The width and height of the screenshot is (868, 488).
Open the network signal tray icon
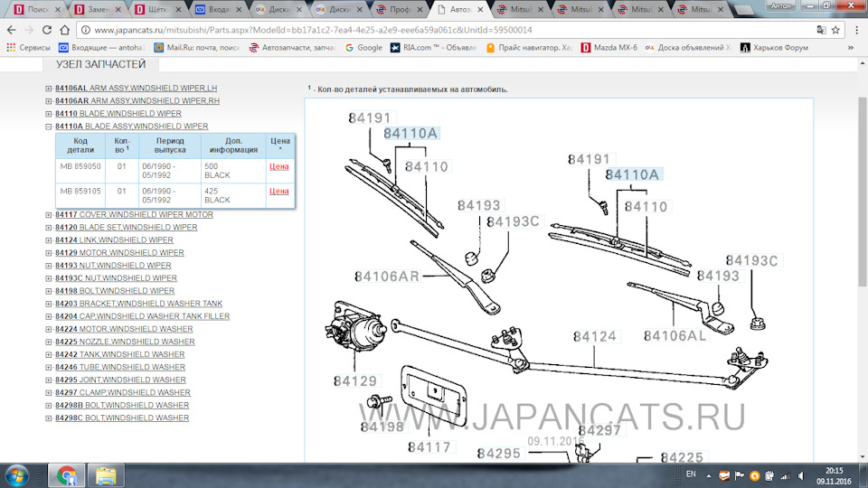tap(785, 476)
